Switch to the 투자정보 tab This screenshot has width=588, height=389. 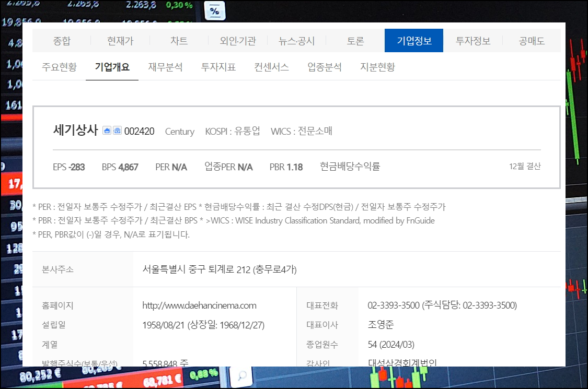pyautogui.click(x=473, y=41)
